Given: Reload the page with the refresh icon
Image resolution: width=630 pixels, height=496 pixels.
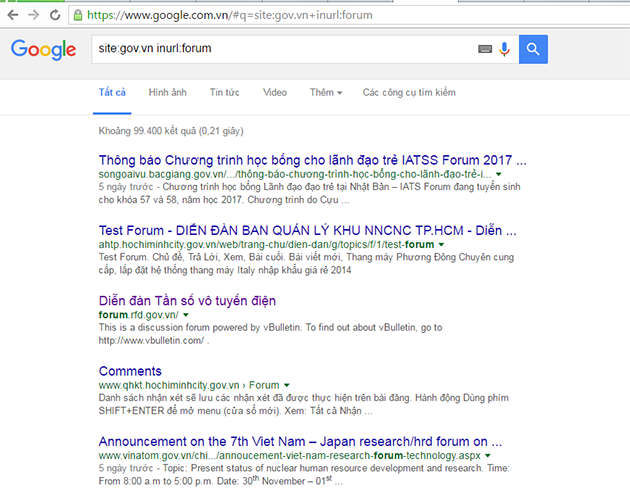Looking at the screenshot, I should coord(55,15).
